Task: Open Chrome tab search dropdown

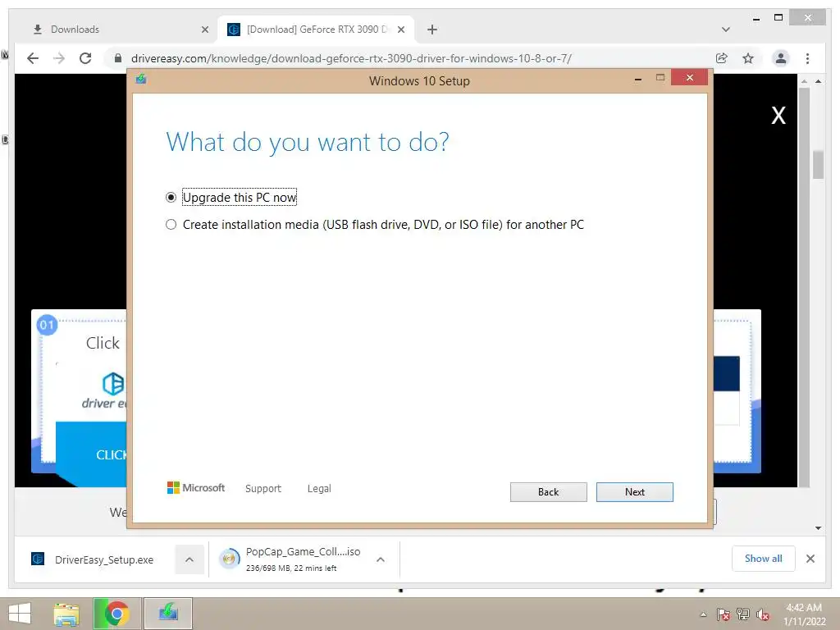Action: pyautogui.click(x=726, y=30)
